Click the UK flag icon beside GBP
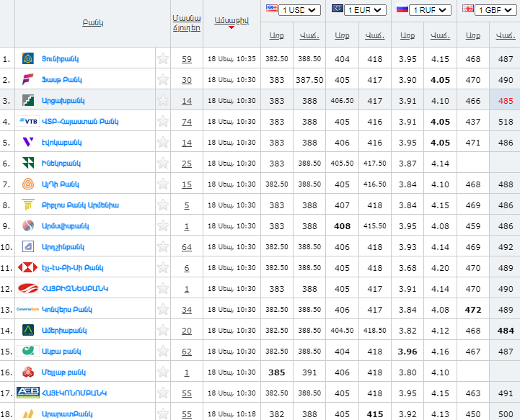This screenshot has height=420, width=520. (468, 8)
